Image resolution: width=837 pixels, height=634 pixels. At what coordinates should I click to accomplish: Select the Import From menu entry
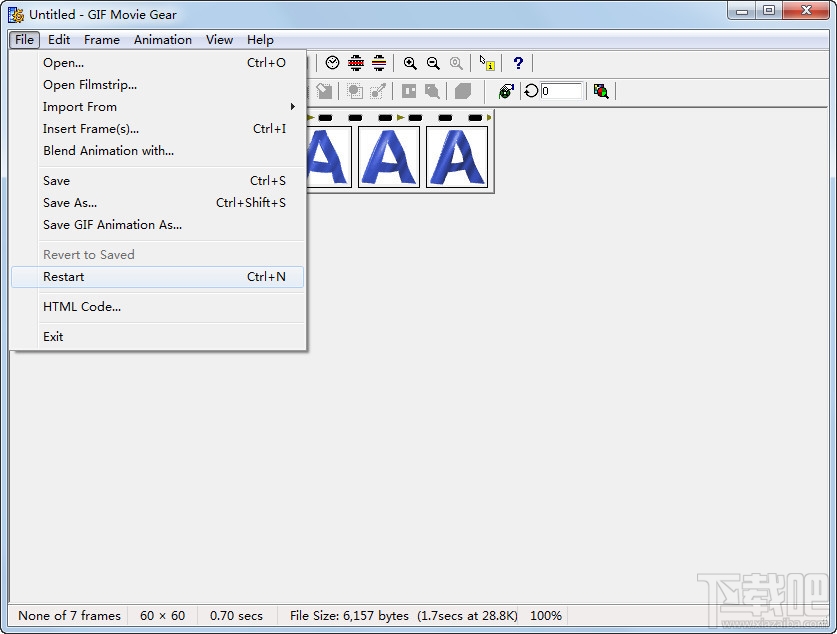click(x=157, y=107)
